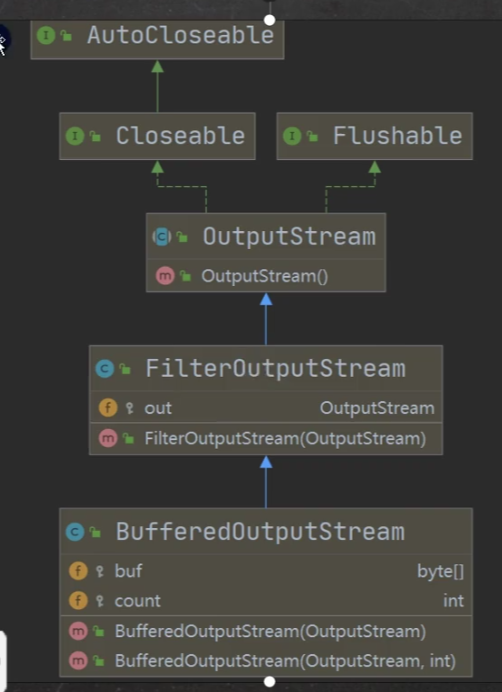This screenshot has height=692, width=502.
Task: Click the FilterOutputStream class icon
Action: [105, 369]
